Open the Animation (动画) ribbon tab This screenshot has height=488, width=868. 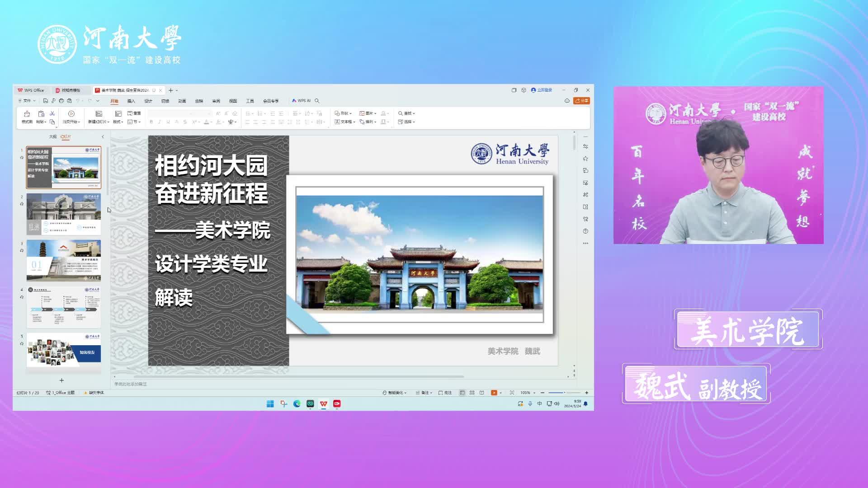182,101
